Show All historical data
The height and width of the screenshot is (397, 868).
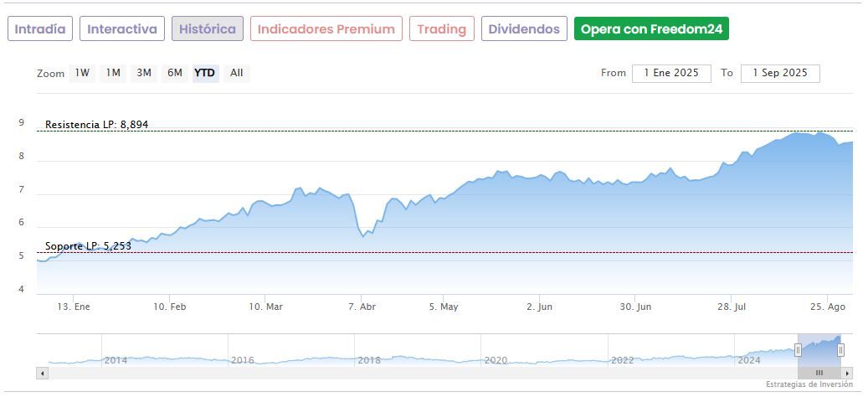pyautogui.click(x=237, y=73)
